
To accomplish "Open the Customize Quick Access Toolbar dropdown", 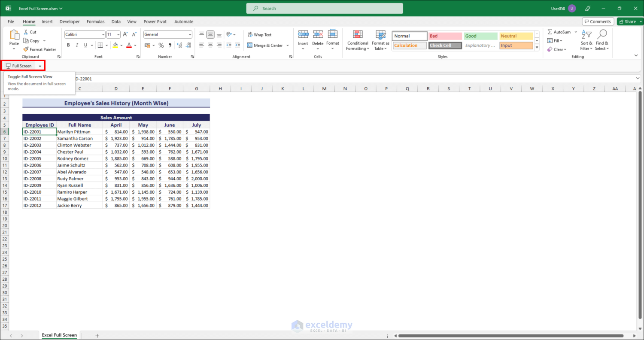I will pos(40,66).
